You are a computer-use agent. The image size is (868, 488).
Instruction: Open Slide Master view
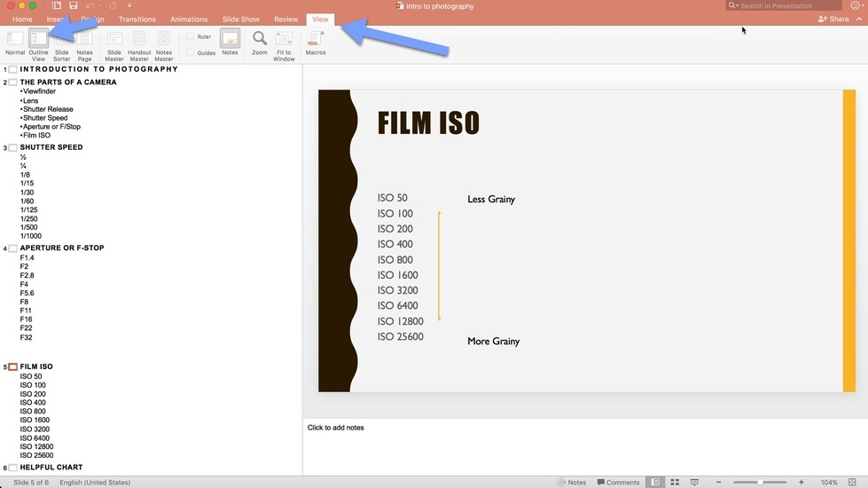pos(114,41)
